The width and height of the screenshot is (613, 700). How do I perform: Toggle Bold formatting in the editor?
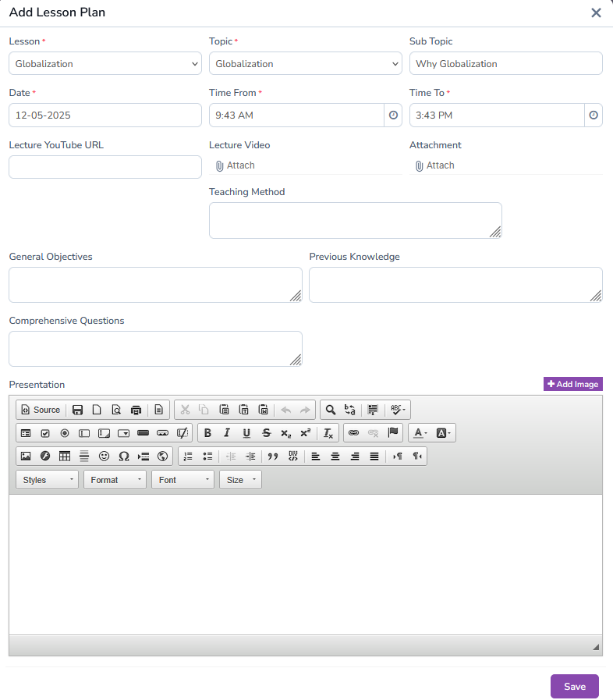[x=207, y=432]
